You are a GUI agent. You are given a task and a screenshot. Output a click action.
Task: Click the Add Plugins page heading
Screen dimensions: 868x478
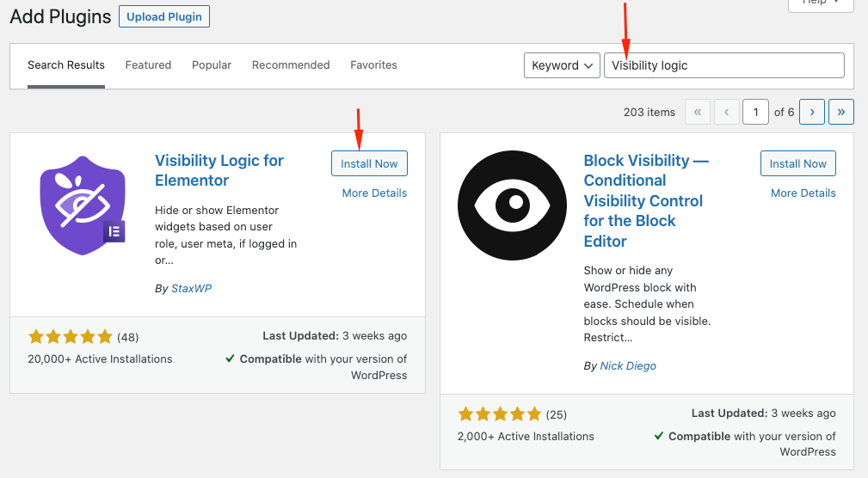point(60,16)
